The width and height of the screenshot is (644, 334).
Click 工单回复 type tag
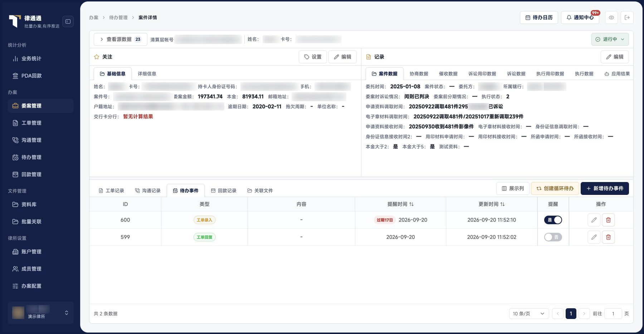coord(205,237)
